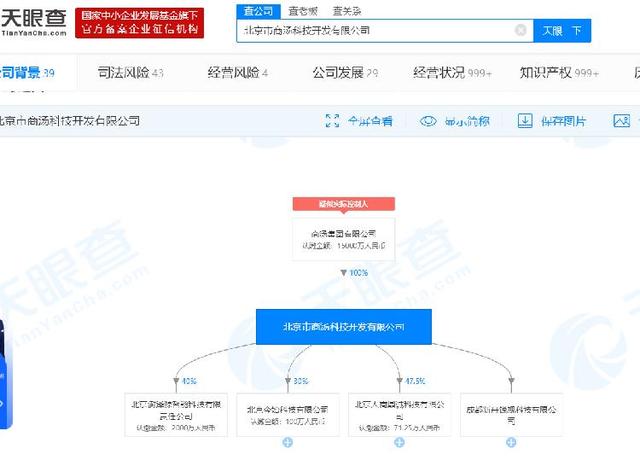Click the 40% shareholding label
Viewport: 640px width, 460px height.
tap(189, 381)
